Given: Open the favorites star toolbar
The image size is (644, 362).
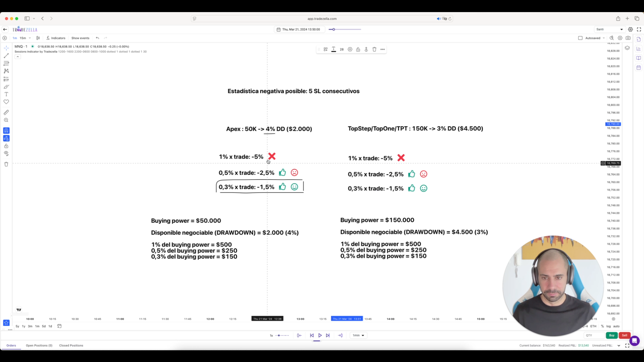Looking at the screenshot, I should click(6, 323).
